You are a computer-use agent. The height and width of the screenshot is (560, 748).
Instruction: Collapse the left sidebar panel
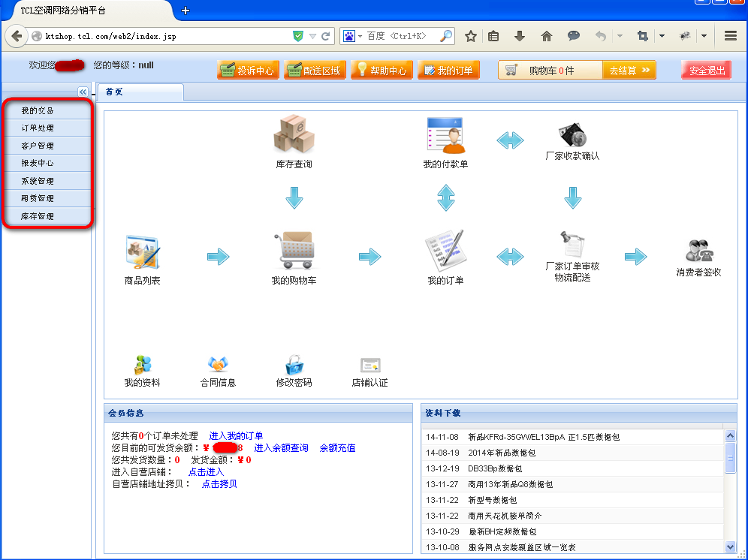[x=83, y=92]
